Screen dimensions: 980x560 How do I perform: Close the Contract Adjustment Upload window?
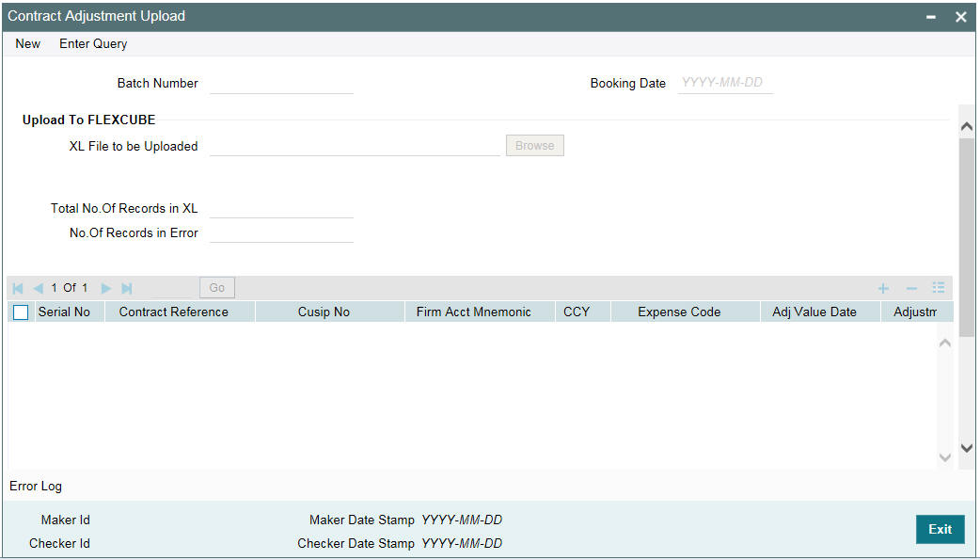pyautogui.click(x=960, y=18)
